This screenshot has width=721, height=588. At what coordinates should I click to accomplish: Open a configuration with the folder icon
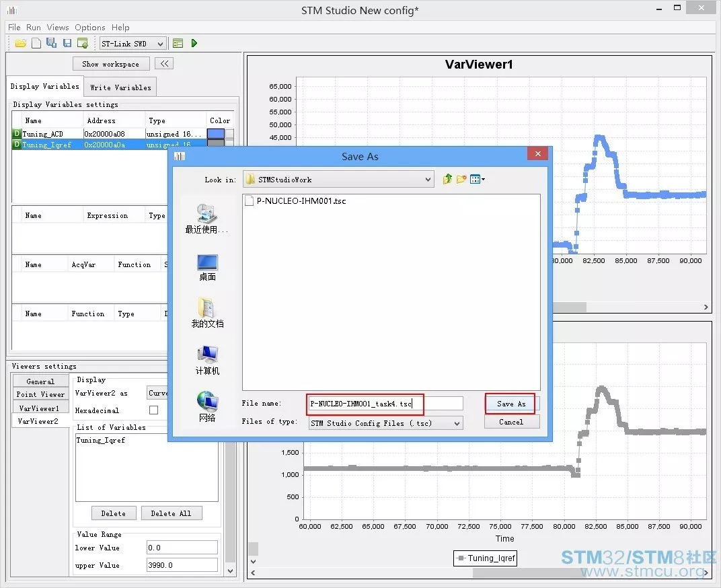pyautogui.click(x=20, y=43)
